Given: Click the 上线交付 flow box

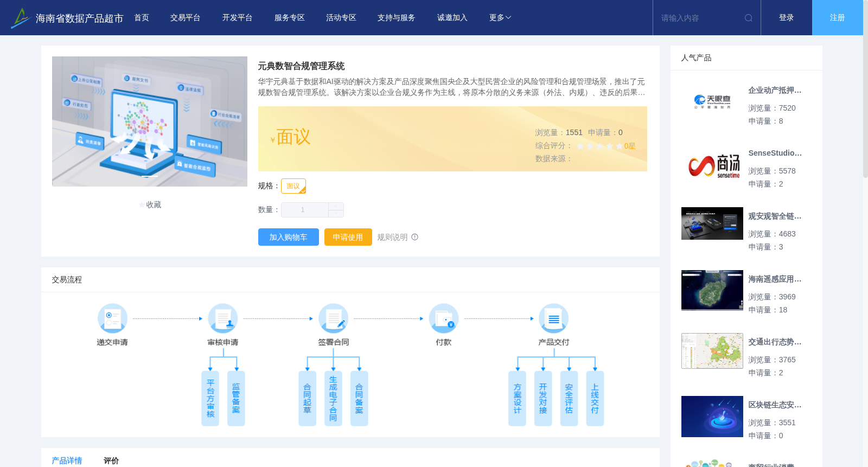Looking at the screenshot, I should (595, 399).
